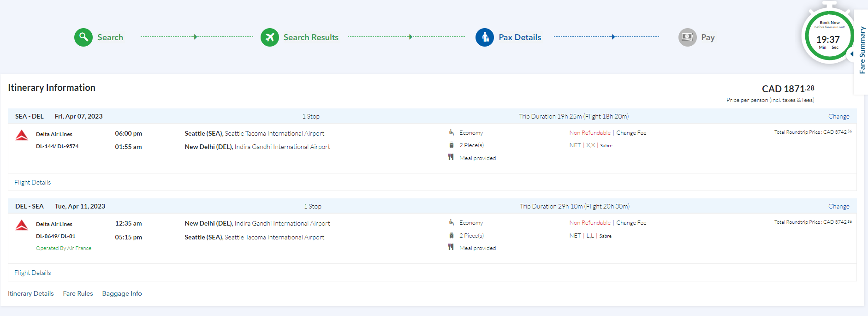Click the Delta logo on DEL-SEA flight
The width and height of the screenshot is (868, 316).
coord(22,225)
